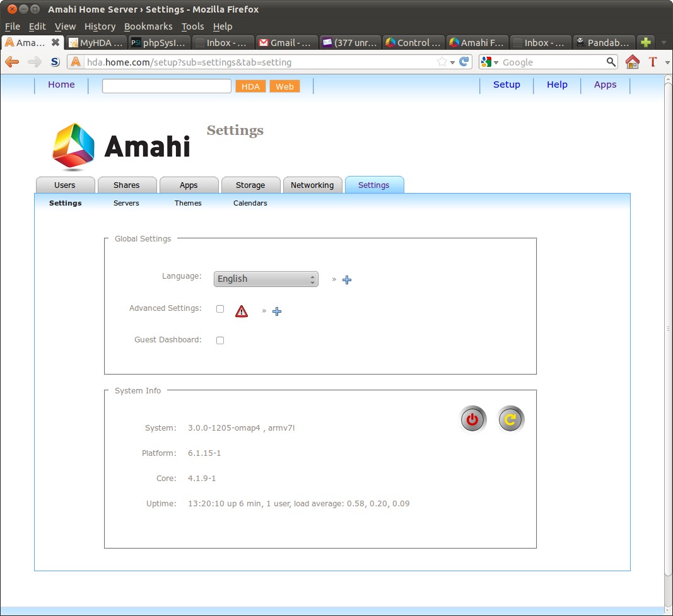This screenshot has width=673, height=616.
Task: Click the orange HDA search button
Action: (250, 86)
